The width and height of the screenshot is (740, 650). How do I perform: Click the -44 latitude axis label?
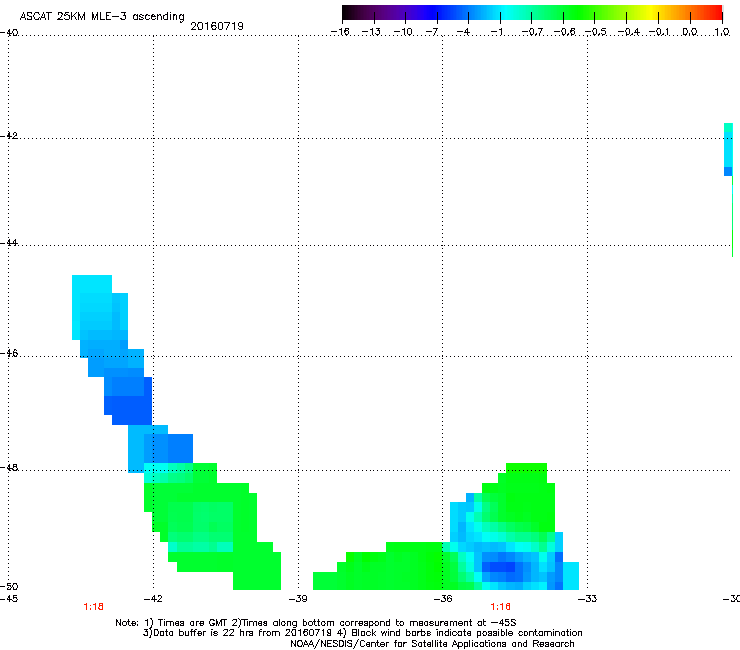pos(9,243)
